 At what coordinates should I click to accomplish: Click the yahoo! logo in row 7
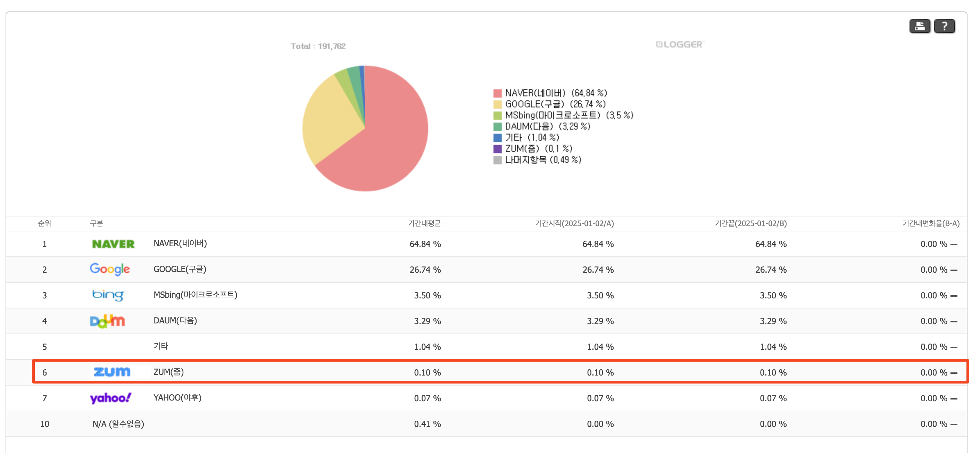click(x=110, y=398)
